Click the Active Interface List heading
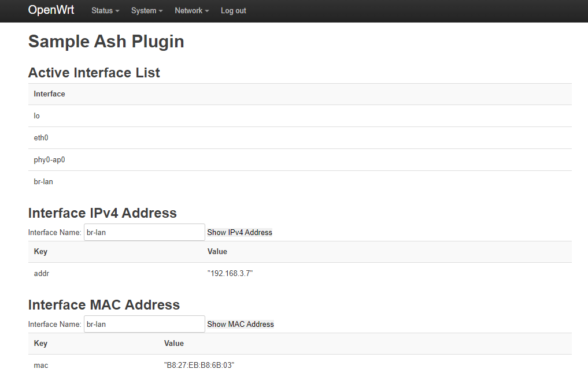Image resolution: width=588 pixels, height=380 pixels. pyautogui.click(x=94, y=73)
